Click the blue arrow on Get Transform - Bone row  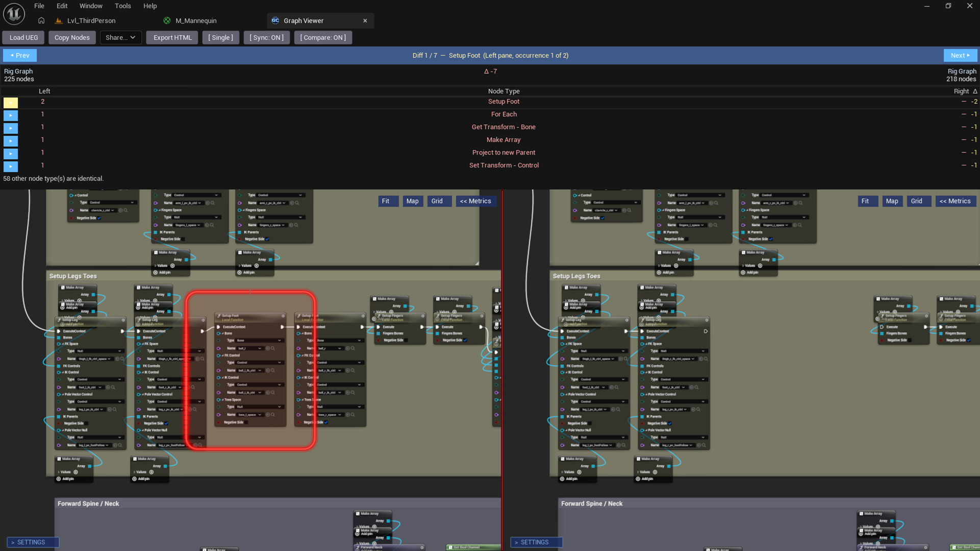pyautogui.click(x=10, y=128)
